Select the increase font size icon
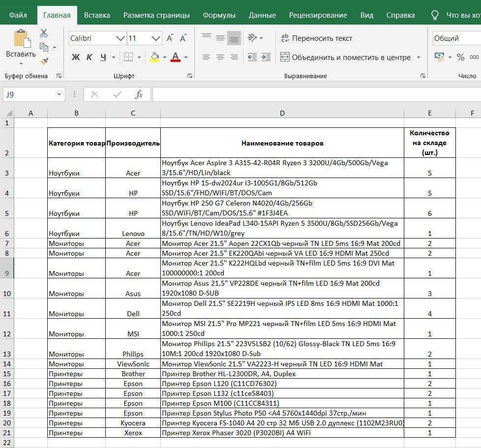Screen dimensions: 481x448 169,36
